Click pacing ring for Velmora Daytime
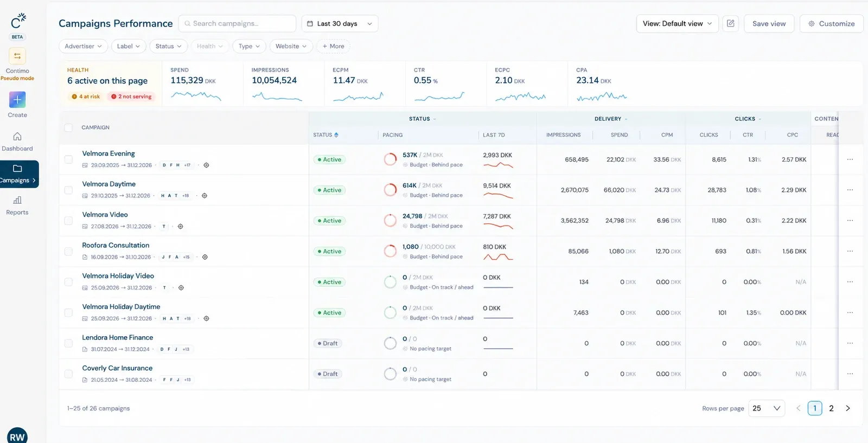Screen dimensions: 868x443 390,190
